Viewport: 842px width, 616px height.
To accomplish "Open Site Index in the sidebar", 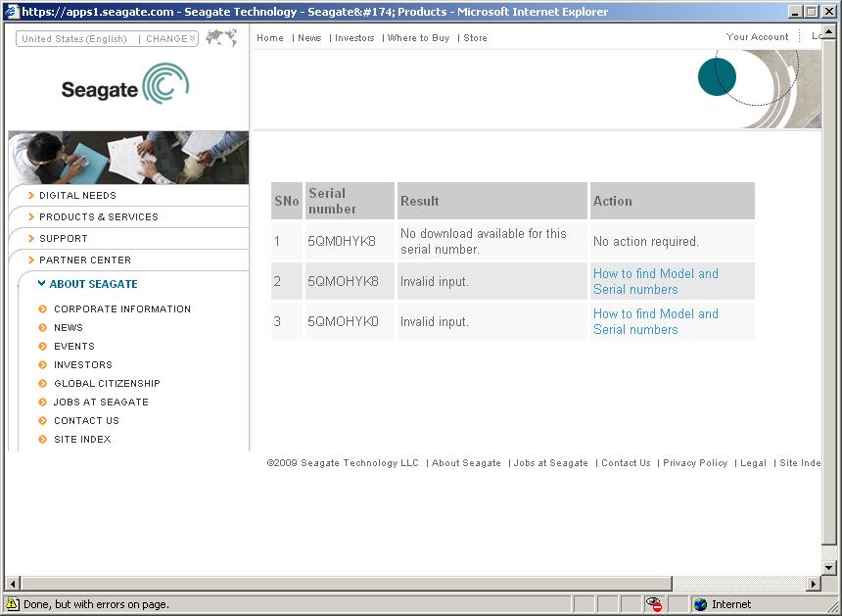I will [82, 440].
